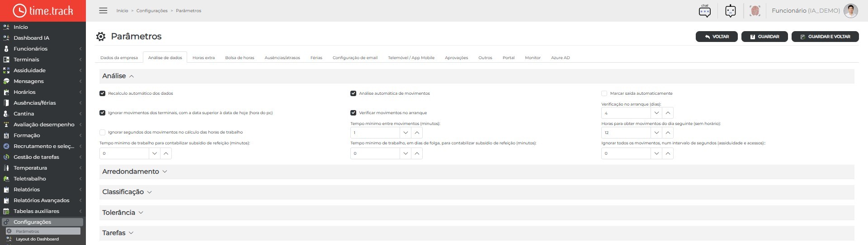Click the Terminais sidebar icon

[x=6, y=60]
